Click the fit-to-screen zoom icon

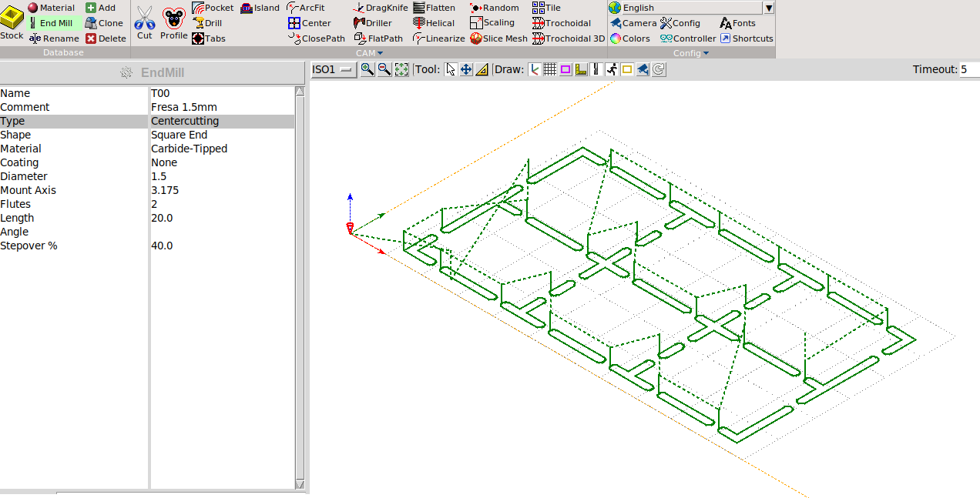[x=401, y=69]
